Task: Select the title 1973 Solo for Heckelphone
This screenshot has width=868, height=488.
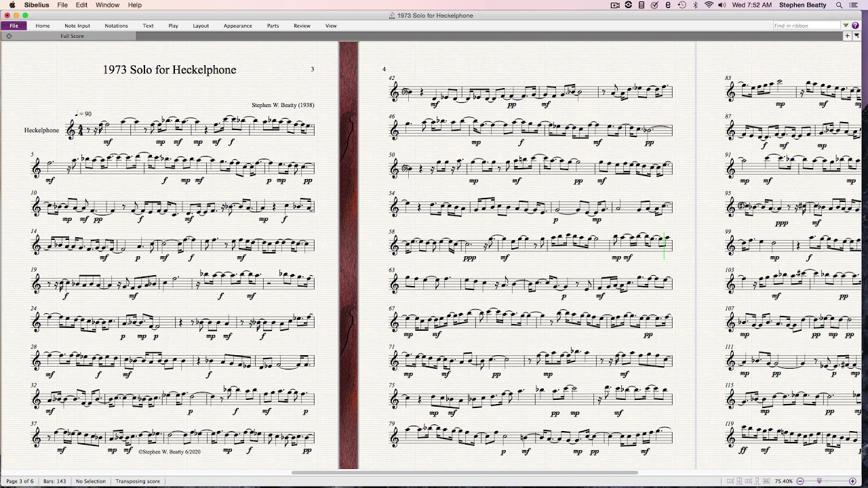Action: point(170,70)
